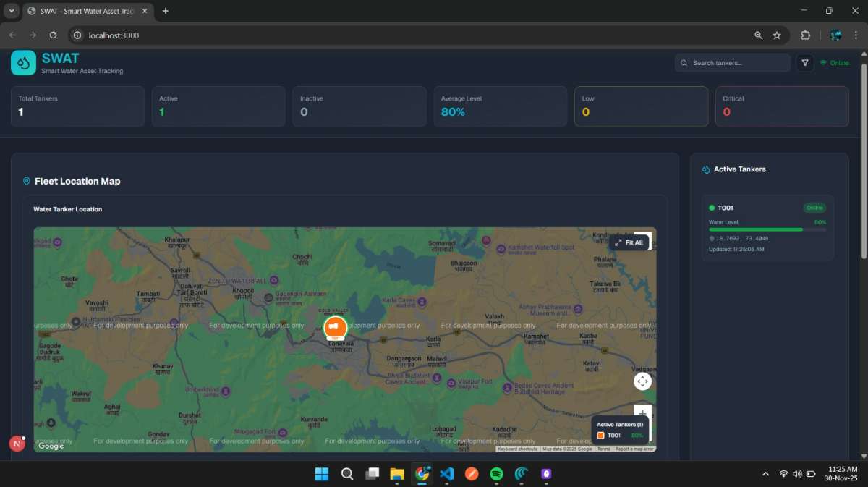Bookmark this page with the star icon
Screen dimensions: 868x487
click(x=777, y=35)
